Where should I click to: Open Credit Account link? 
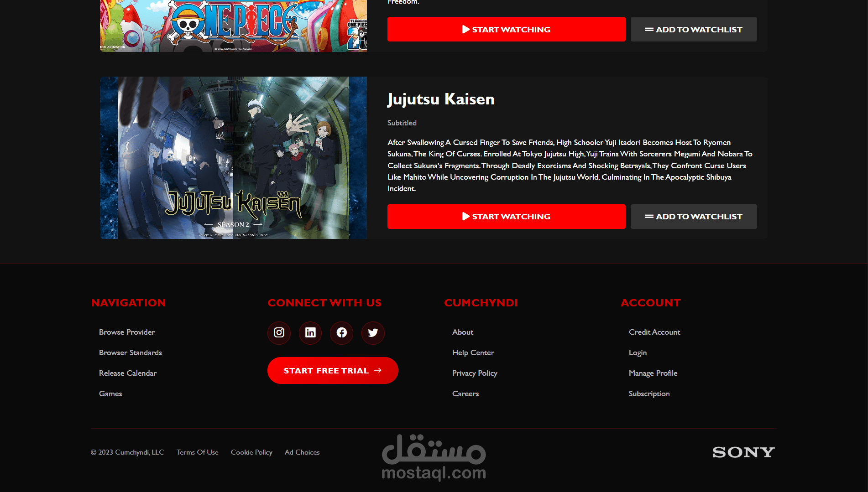click(x=654, y=332)
